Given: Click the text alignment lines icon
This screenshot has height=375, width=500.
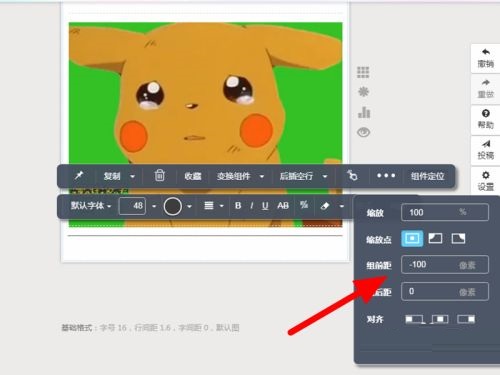Looking at the screenshot, I should pos(209,206).
